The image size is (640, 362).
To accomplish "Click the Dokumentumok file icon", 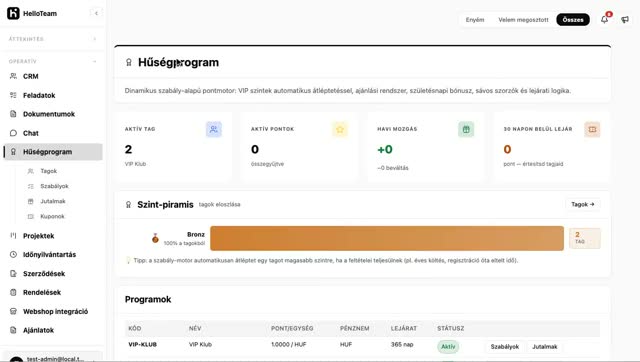I will (x=13, y=114).
